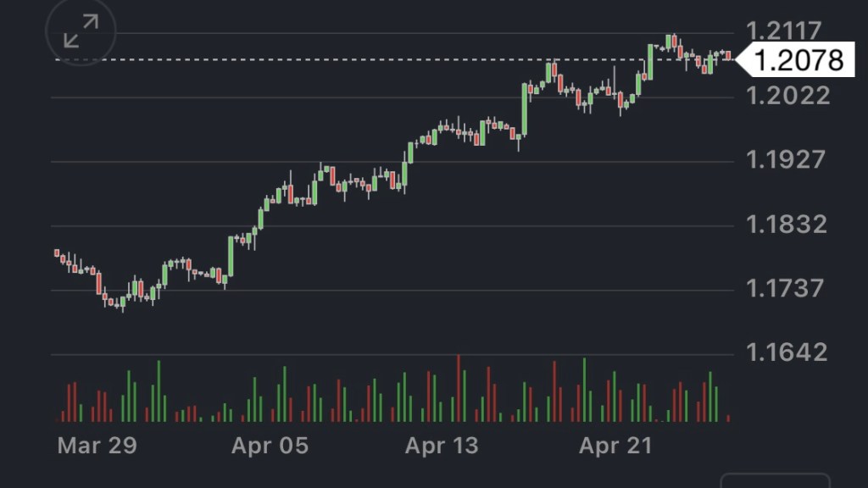The height and width of the screenshot is (488, 868).
Task: Select the 1.1927 price axis label
Action: pyautogui.click(x=786, y=160)
